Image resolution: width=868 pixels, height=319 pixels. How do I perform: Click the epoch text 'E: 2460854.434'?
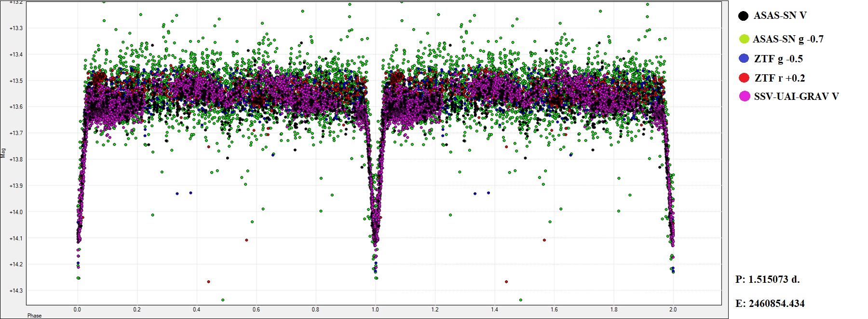point(770,304)
